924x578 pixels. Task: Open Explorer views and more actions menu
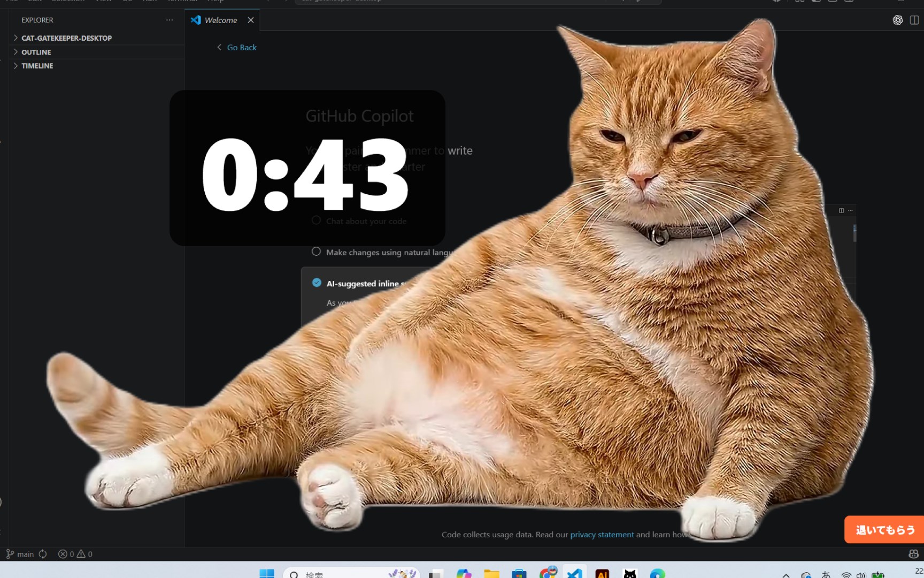(x=170, y=20)
